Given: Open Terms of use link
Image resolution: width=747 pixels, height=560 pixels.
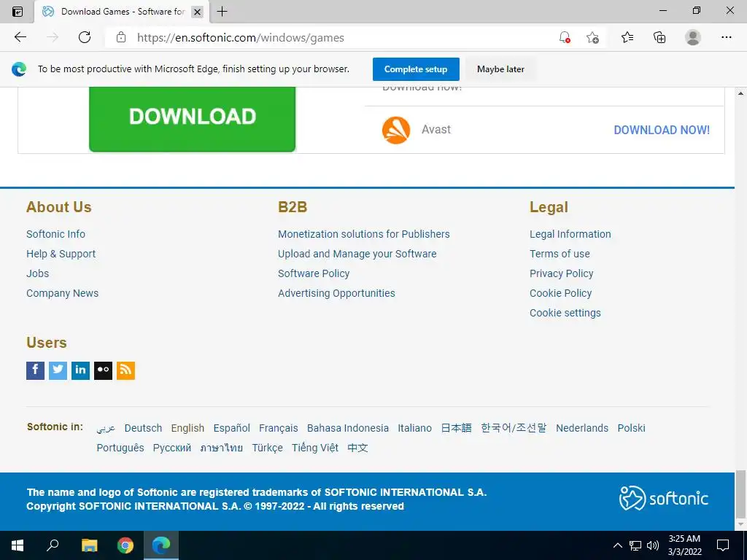Looking at the screenshot, I should click(x=560, y=254).
